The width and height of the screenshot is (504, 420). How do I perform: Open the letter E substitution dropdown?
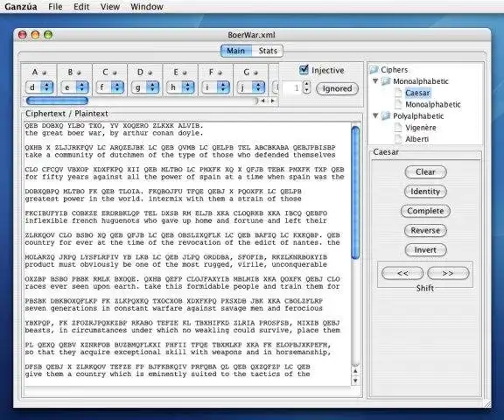tap(180, 87)
